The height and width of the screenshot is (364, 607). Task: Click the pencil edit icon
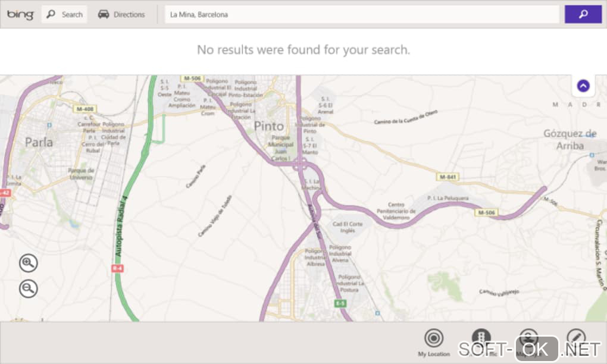coord(576,338)
